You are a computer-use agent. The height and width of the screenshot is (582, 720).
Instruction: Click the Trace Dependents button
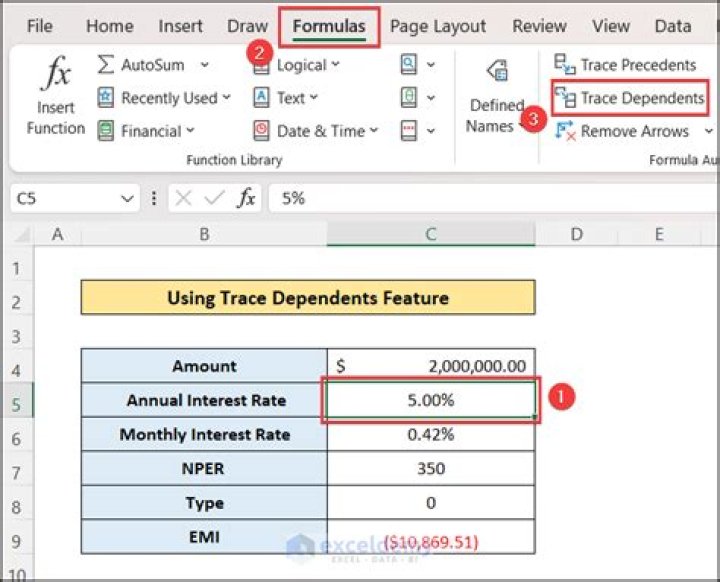click(630, 98)
